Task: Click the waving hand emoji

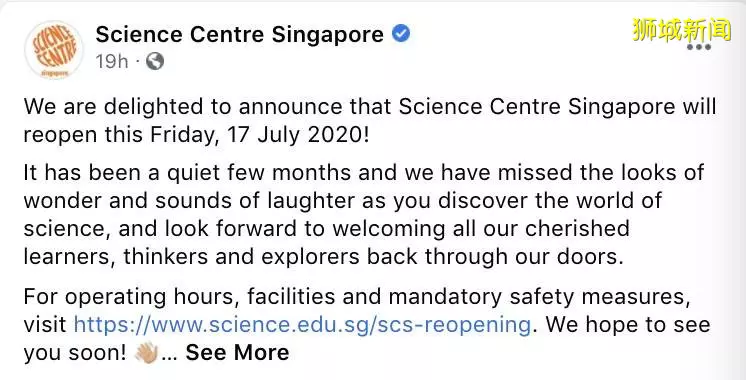Action: pyautogui.click(x=146, y=352)
